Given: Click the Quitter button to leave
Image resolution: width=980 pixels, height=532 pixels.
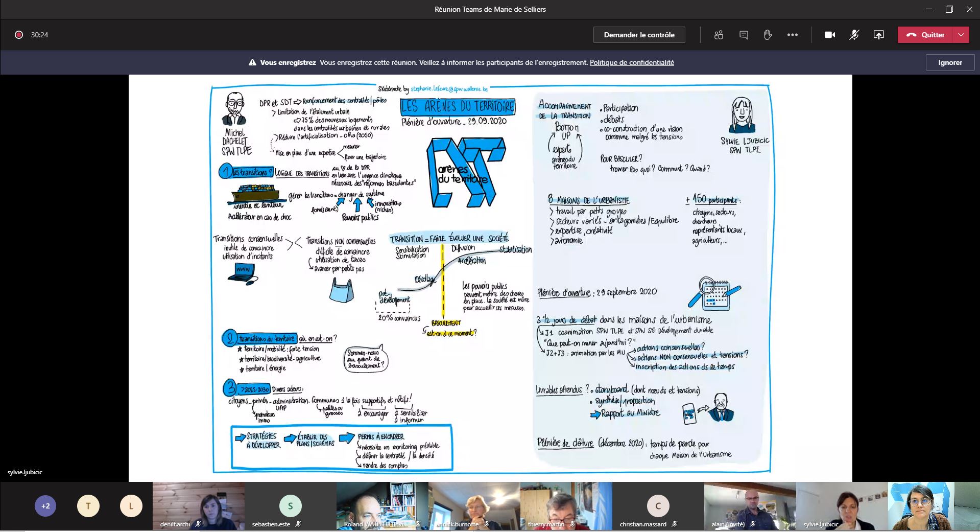Looking at the screenshot, I should [x=925, y=35].
